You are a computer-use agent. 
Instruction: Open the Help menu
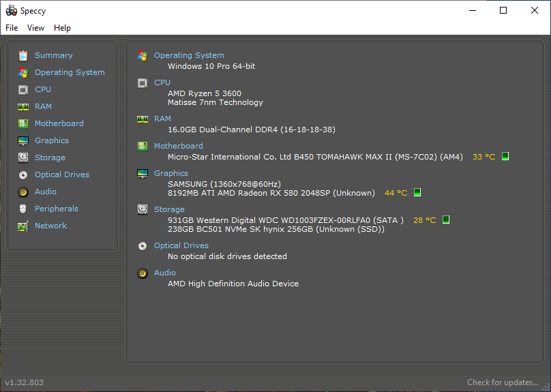62,28
